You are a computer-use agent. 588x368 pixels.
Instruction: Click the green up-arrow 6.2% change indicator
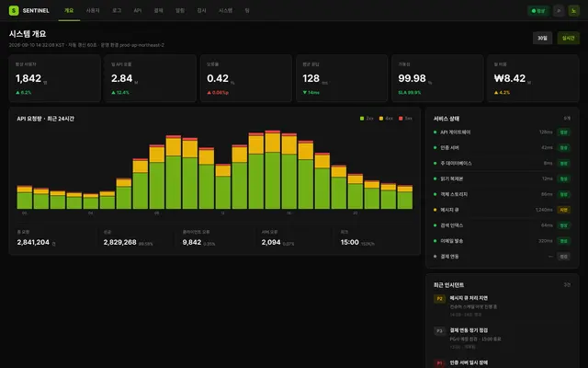[24, 92]
